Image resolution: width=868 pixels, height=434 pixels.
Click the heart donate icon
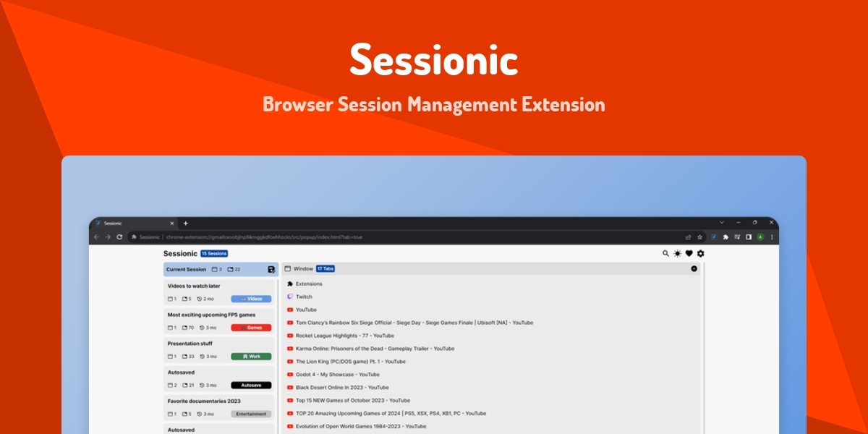pos(689,253)
